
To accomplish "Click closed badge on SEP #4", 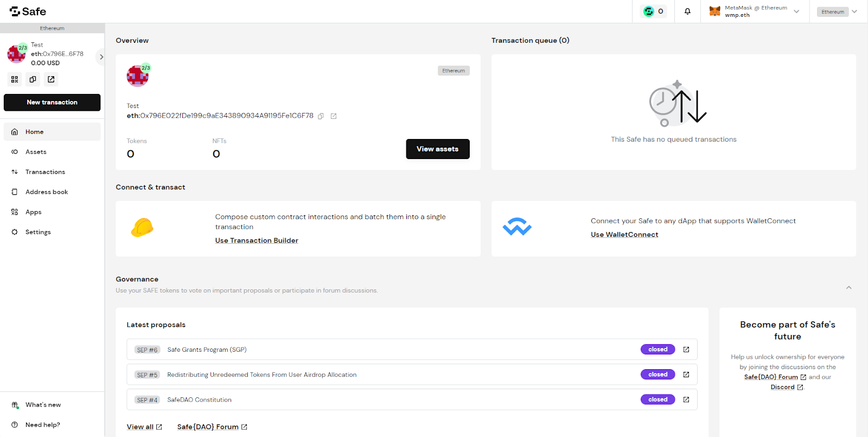I will tap(658, 400).
